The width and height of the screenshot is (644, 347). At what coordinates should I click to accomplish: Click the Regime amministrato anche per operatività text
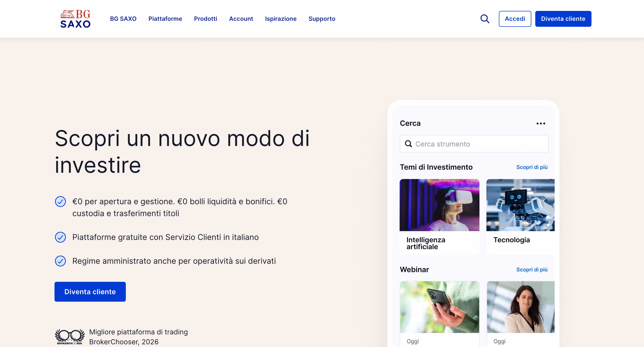[x=174, y=261]
